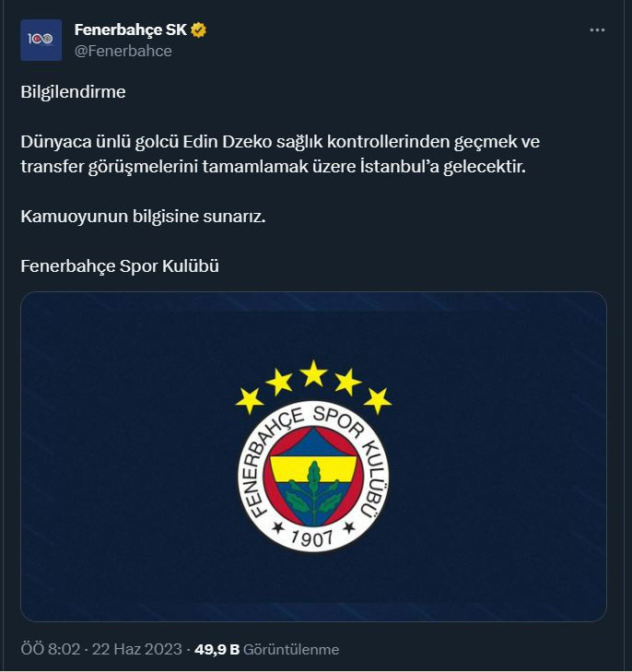Click the line Kamuoyunun bilgisine sunarız
This screenshot has height=672, width=632.
(x=143, y=217)
